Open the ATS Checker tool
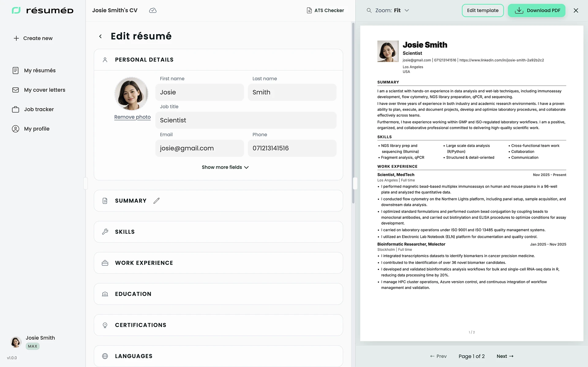The width and height of the screenshot is (588, 367). (x=325, y=10)
